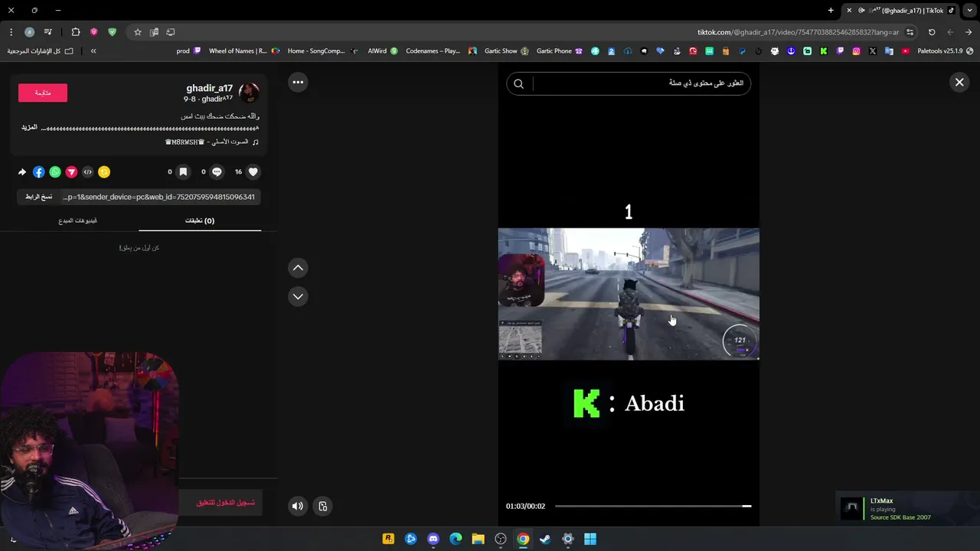
Task: Open the embed code icon
Action: [87, 172]
